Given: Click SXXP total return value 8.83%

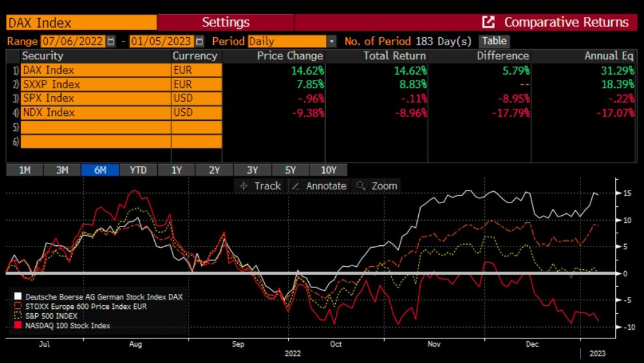Looking at the screenshot, I should coord(413,84).
